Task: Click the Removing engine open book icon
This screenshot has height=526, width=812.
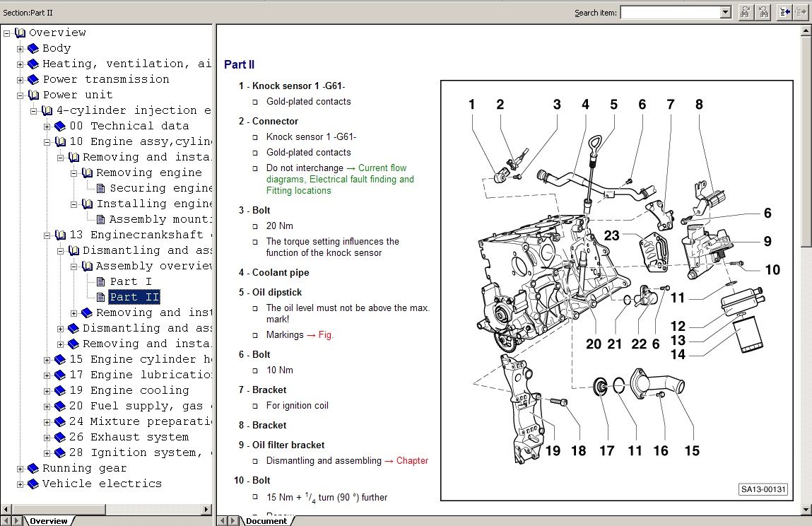Action: 87,173
